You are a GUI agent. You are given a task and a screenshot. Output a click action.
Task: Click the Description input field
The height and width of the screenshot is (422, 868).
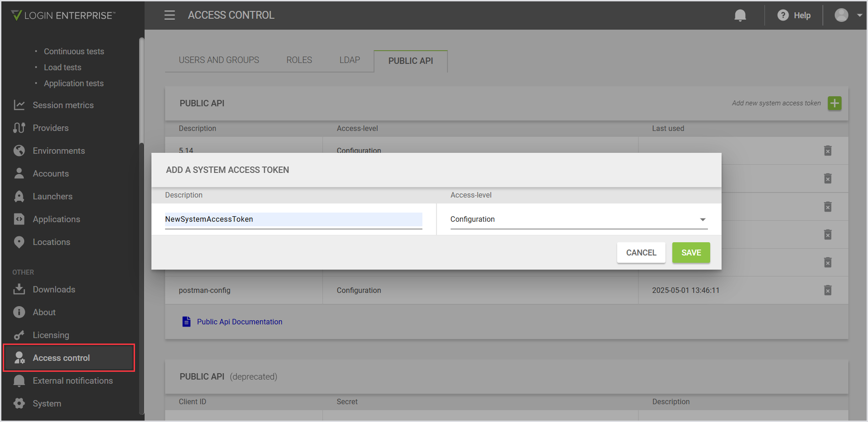293,219
